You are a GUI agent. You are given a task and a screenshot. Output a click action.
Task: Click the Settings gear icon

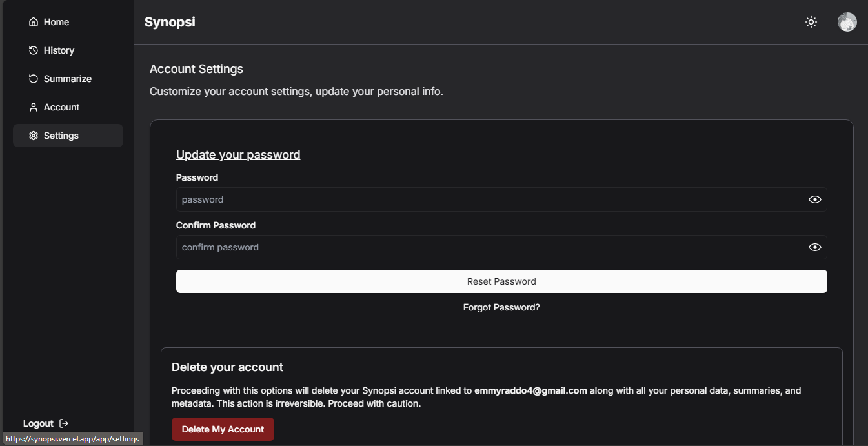(34, 136)
